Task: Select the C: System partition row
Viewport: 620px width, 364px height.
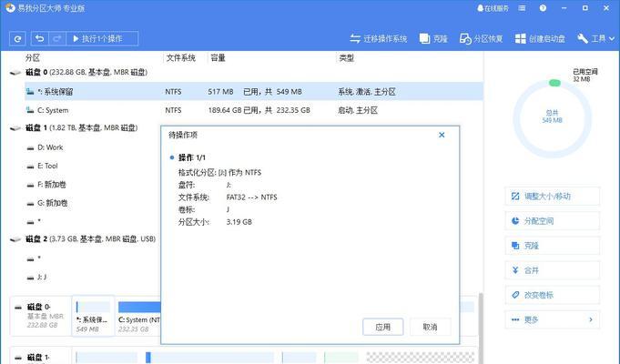Action: 253,110
